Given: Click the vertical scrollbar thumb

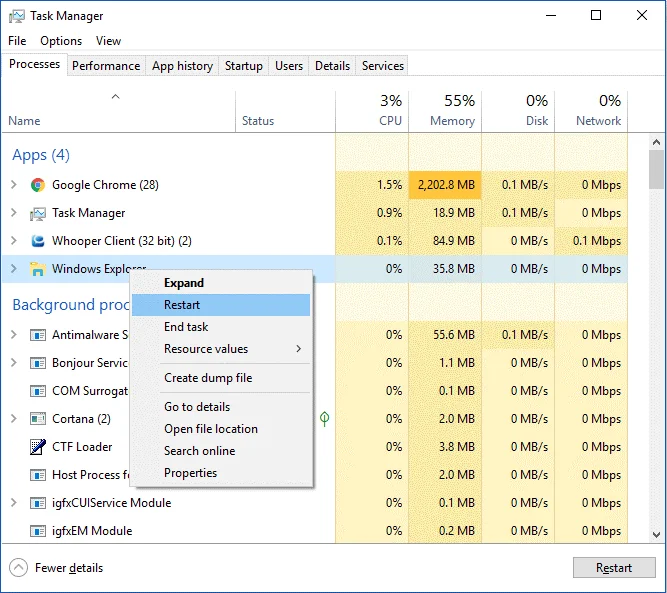Looking at the screenshot, I should pyautogui.click(x=656, y=169).
